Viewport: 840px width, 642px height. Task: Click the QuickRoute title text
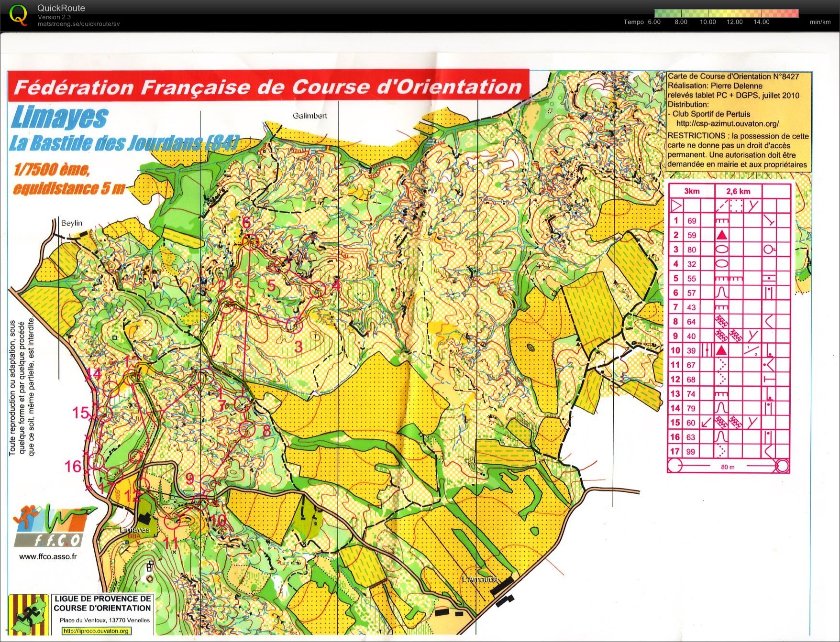point(61,8)
